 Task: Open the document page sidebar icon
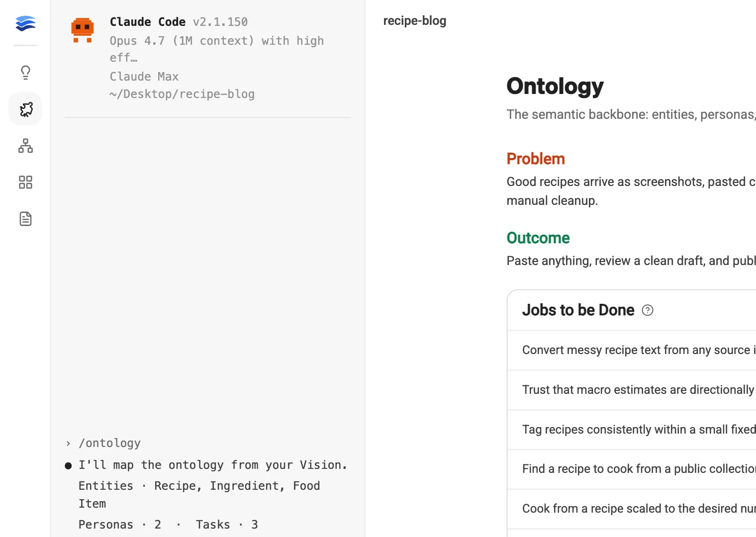coord(25,219)
